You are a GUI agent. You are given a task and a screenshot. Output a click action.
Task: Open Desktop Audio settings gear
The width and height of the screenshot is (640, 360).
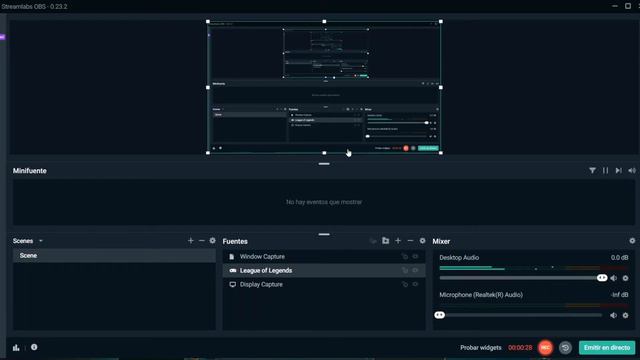coord(625,278)
